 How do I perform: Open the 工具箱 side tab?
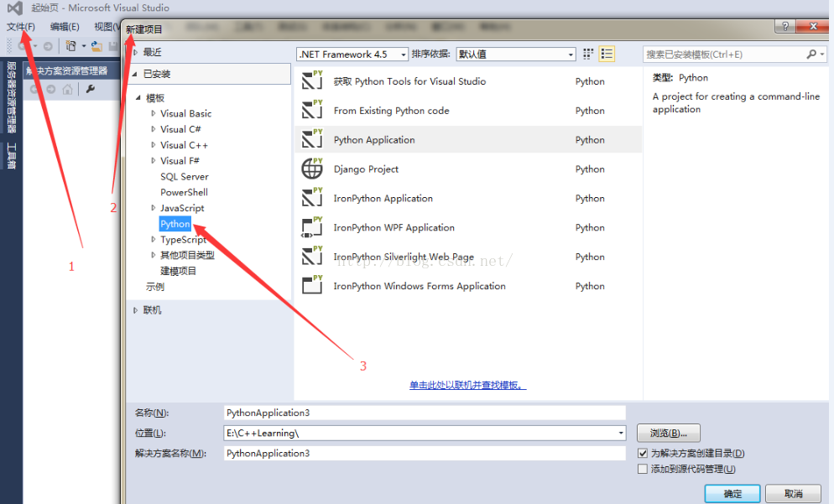11,156
